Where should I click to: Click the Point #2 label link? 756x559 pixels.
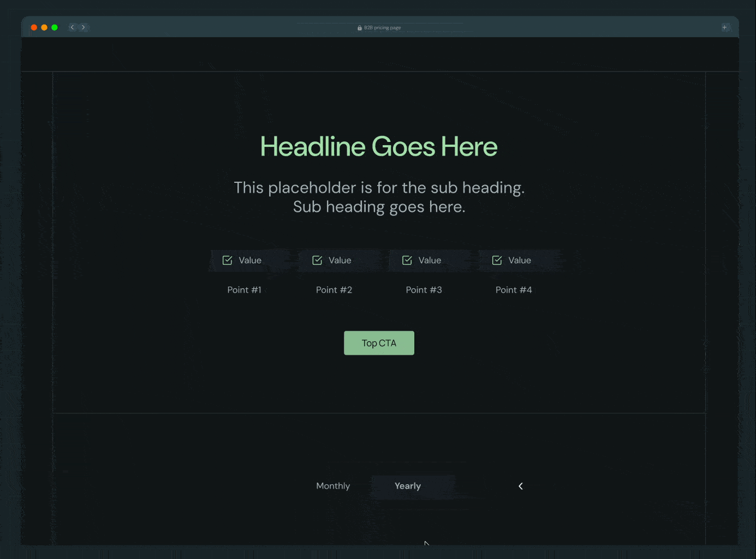pyautogui.click(x=334, y=290)
